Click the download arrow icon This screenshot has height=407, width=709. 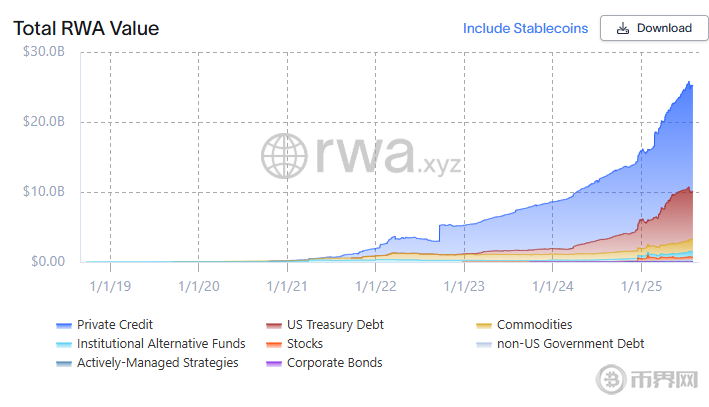coord(623,28)
